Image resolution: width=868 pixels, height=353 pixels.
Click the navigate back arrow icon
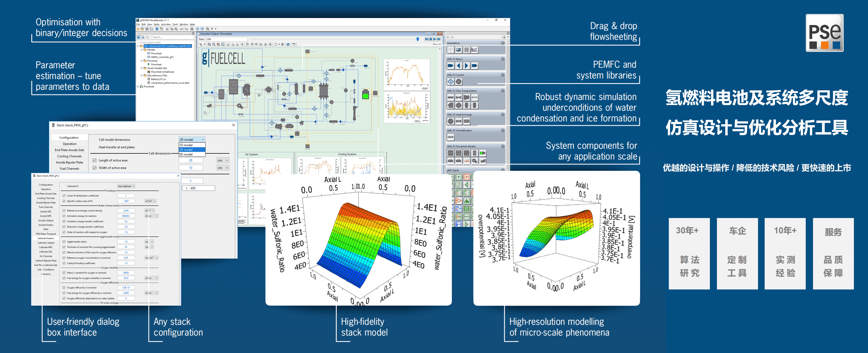(198, 29)
